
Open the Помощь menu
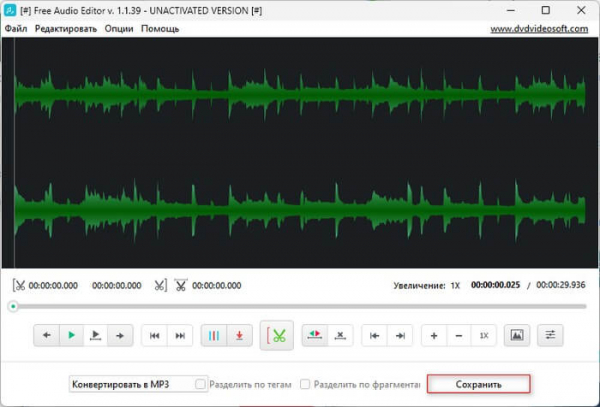click(x=160, y=29)
